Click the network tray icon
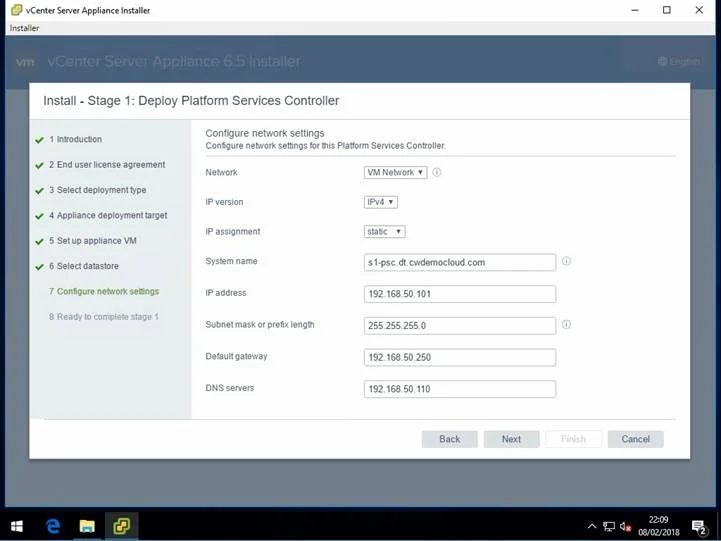 [x=609, y=526]
